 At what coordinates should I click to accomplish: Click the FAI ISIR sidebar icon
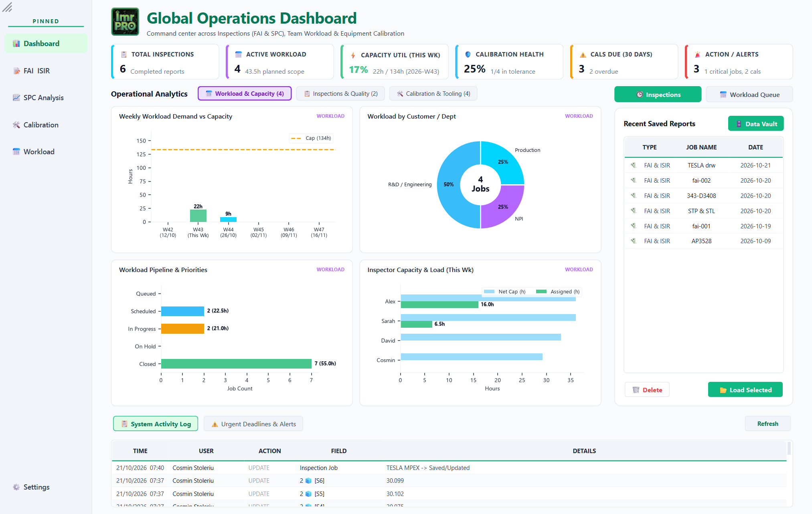tap(16, 71)
